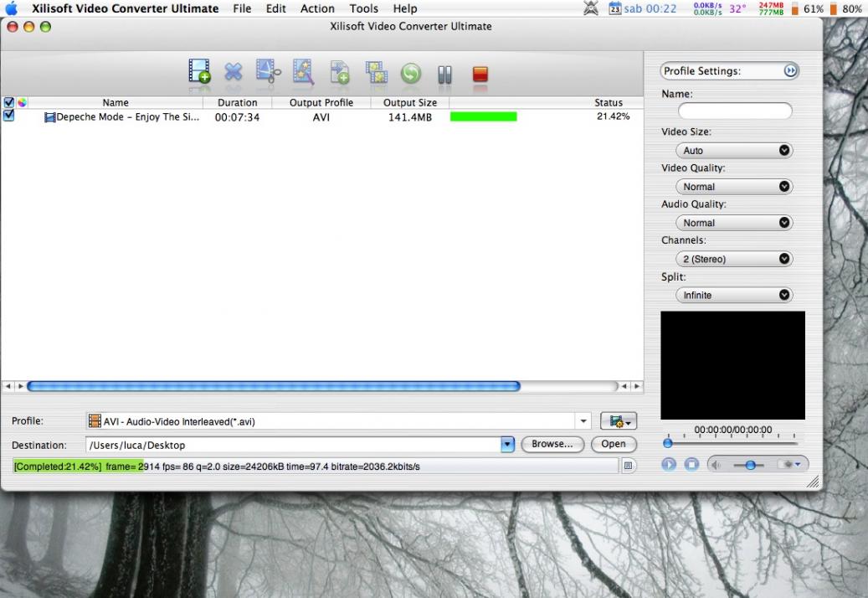Open the File menu
The height and width of the screenshot is (598, 868).
pos(242,8)
